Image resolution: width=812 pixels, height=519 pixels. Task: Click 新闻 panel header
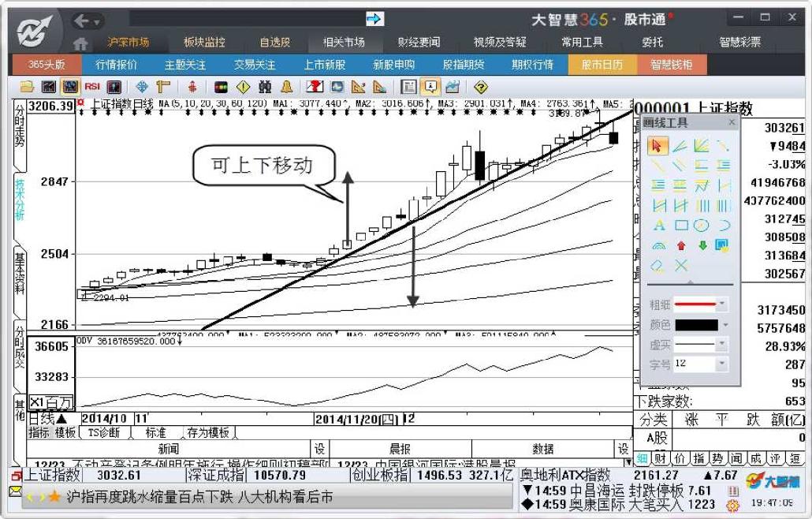tap(168, 449)
